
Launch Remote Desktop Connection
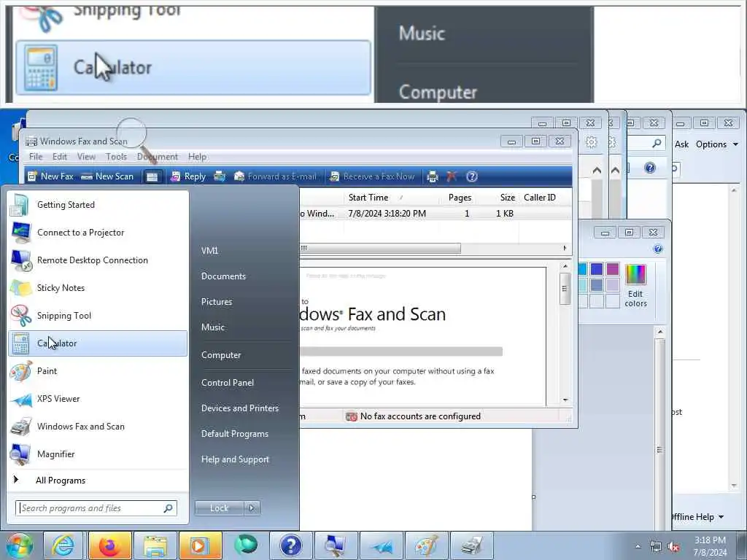pyautogui.click(x=98, y=260)
